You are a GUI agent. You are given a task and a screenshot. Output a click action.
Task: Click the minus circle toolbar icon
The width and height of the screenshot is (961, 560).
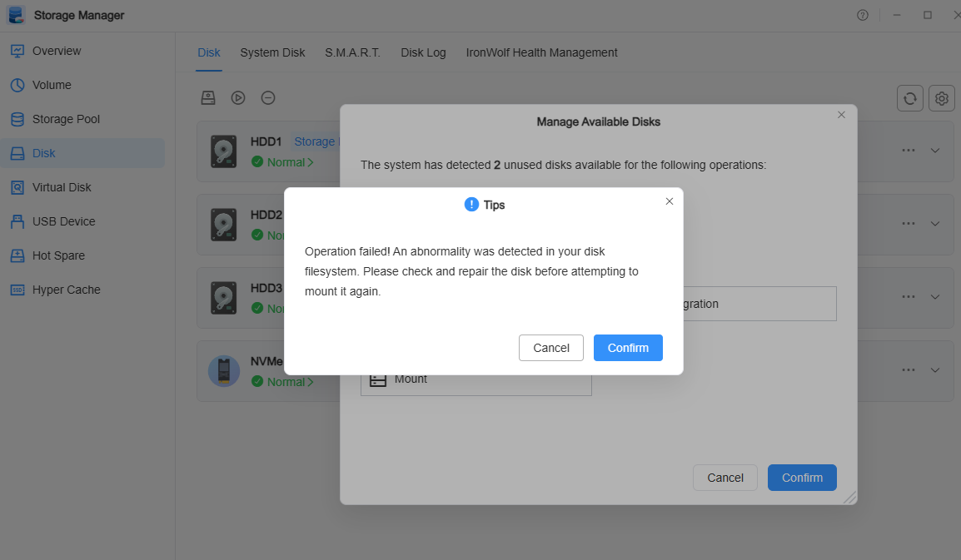tap(268, 98)
